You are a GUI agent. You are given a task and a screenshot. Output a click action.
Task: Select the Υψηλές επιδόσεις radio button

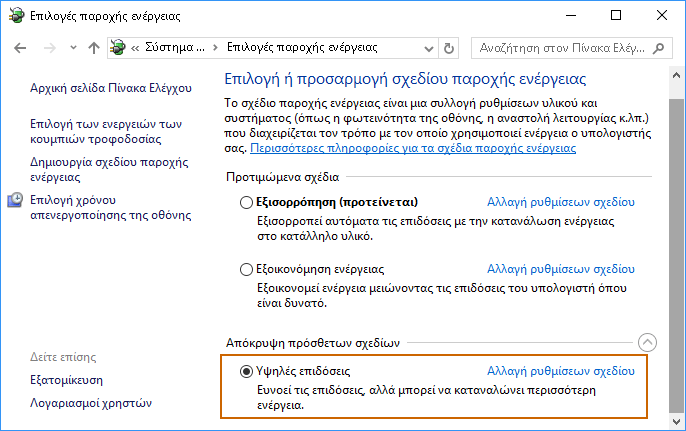246,371
